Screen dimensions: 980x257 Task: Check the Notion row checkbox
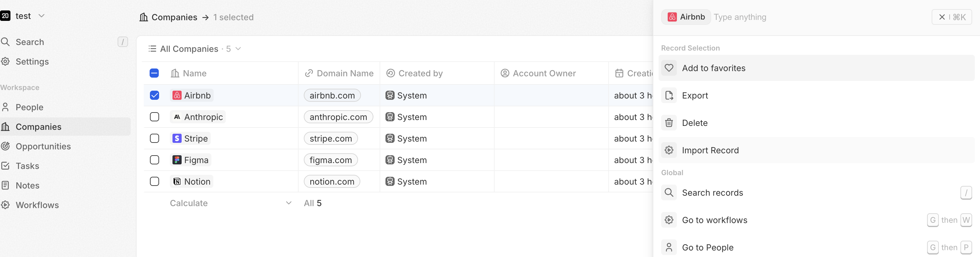155,181
